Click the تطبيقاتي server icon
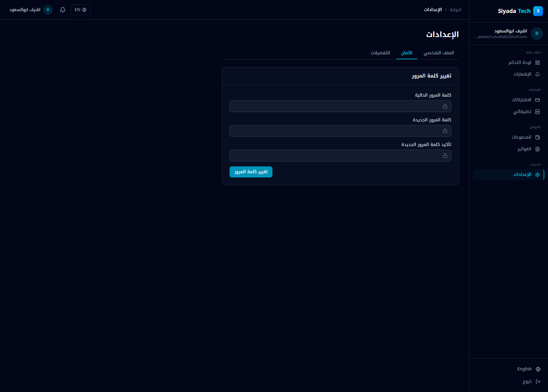This screenshot has width=548, height=392. (537, 112)
